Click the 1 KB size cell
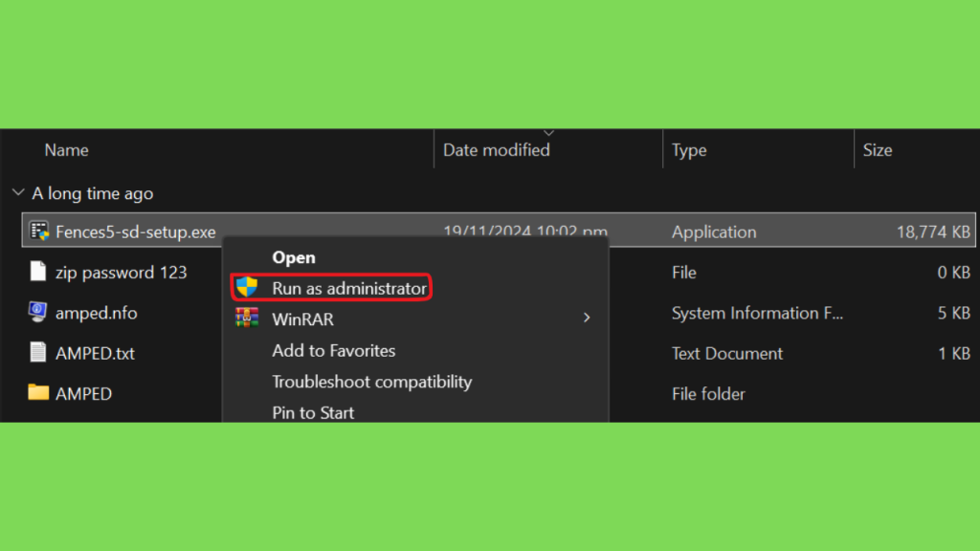The height and width of the screenshot is (551, 980). point(954,354)
